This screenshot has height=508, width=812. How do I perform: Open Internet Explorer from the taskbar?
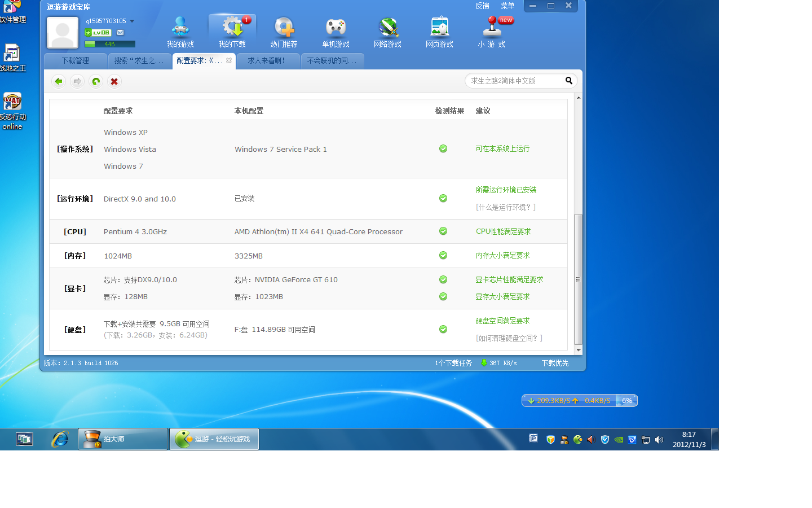60,439
